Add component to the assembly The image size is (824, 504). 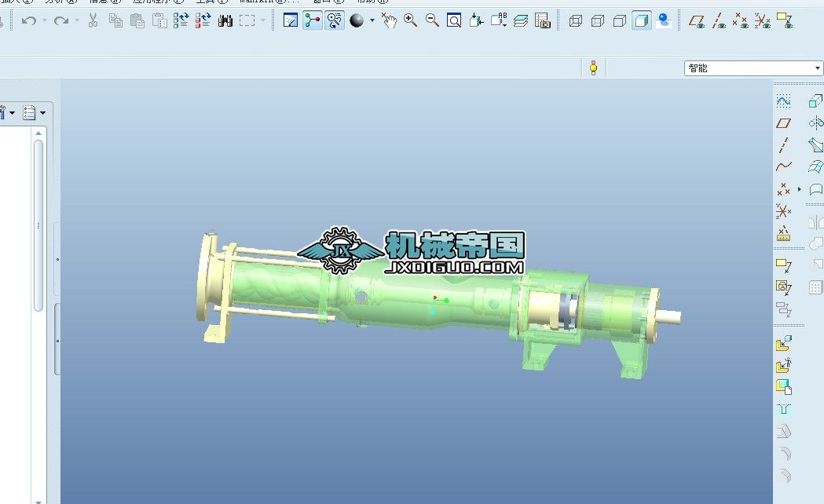coord(783,343)
